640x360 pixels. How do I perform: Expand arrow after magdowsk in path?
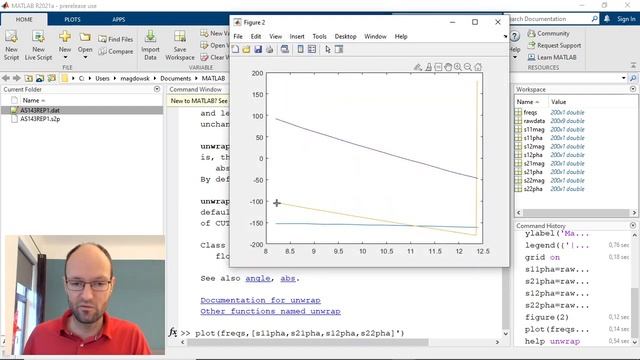[155, 78]
